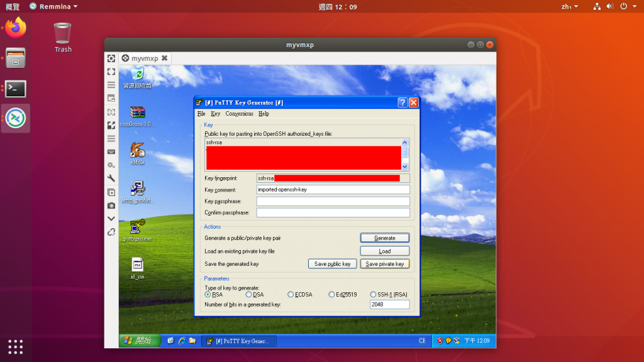Disconnect the session with the broken-link icon
644x362 pixels.
click(x=111, y=233)
